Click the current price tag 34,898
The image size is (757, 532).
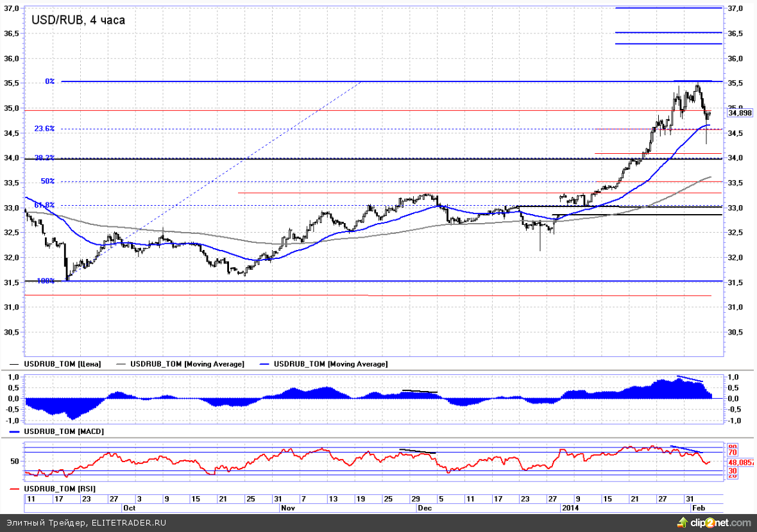pos(740,113)
